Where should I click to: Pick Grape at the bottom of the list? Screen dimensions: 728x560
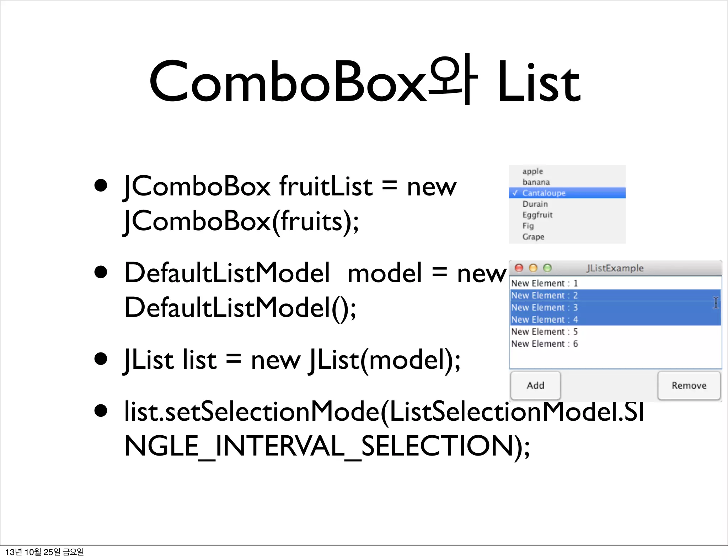click(567, 237)
